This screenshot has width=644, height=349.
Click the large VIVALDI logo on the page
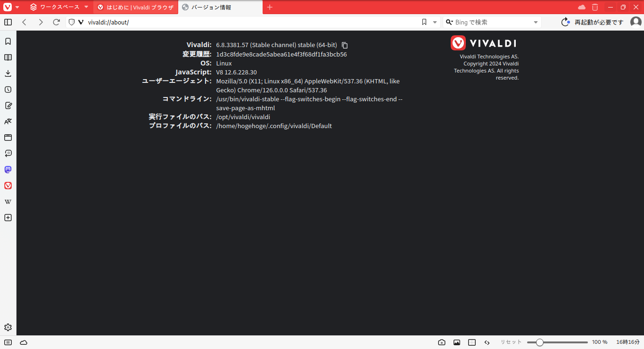(483, 43)
